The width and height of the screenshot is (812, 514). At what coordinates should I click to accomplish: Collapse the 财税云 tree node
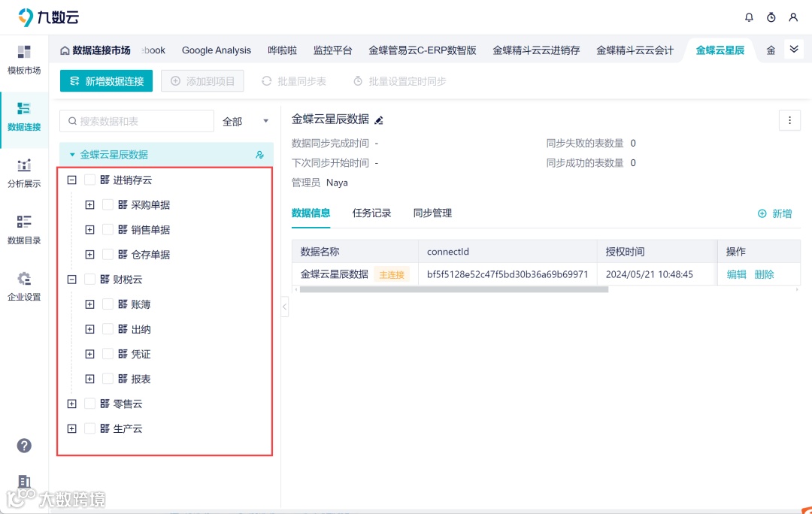[x=71, y=279]
